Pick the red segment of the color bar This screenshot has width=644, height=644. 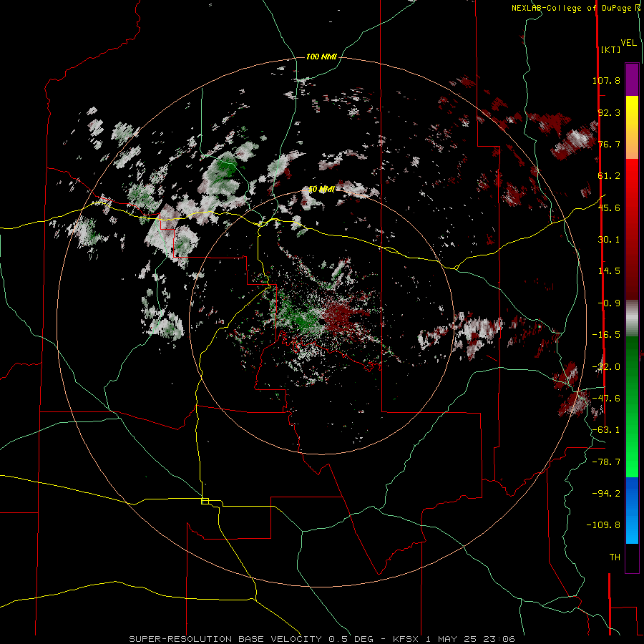tap(632, 229)
